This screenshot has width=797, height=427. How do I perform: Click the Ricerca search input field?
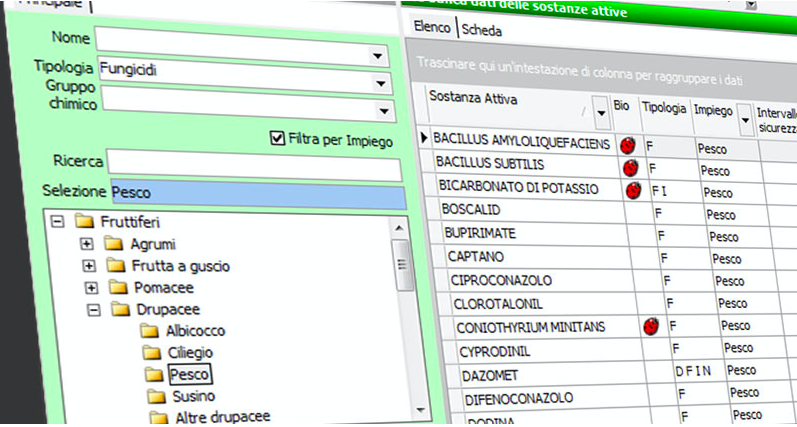(254, 162)
